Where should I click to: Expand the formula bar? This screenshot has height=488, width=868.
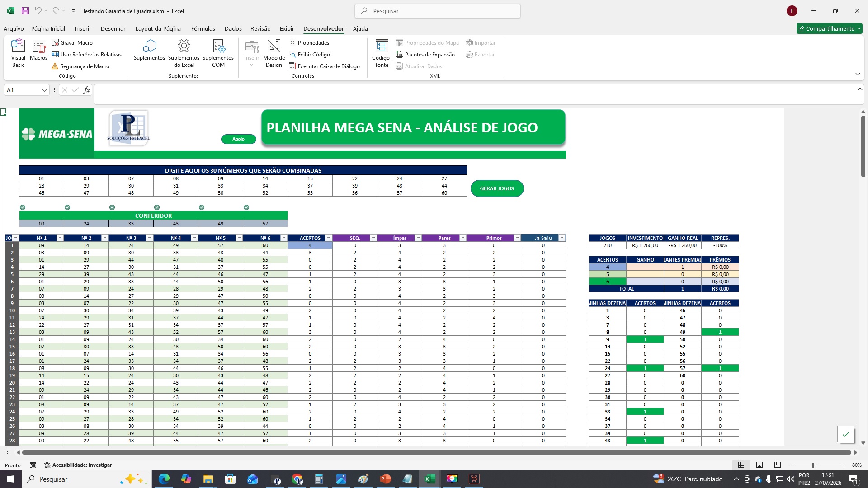(859, 89)
